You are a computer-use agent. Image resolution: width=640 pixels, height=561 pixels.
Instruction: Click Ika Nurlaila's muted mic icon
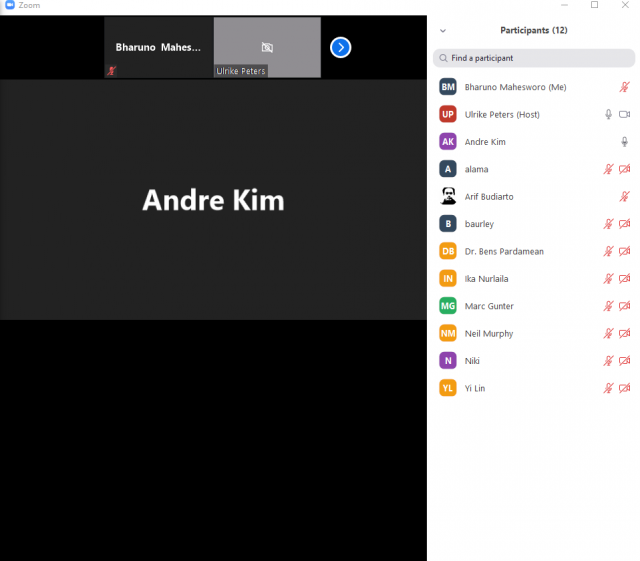[608, 278]
